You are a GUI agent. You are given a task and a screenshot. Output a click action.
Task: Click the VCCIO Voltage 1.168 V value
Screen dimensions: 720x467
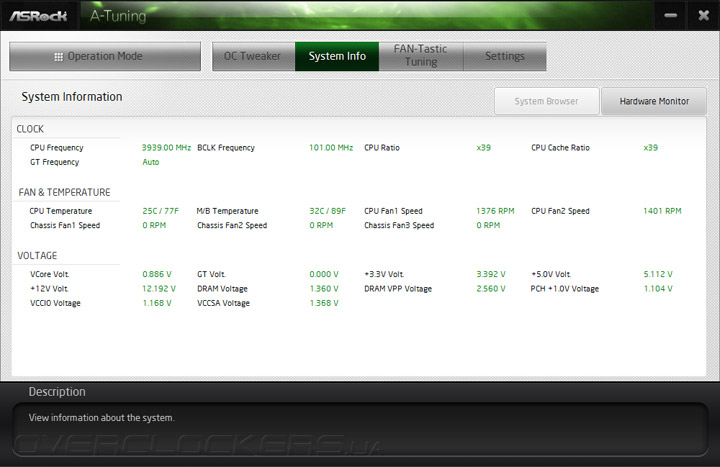pos(157,303)
